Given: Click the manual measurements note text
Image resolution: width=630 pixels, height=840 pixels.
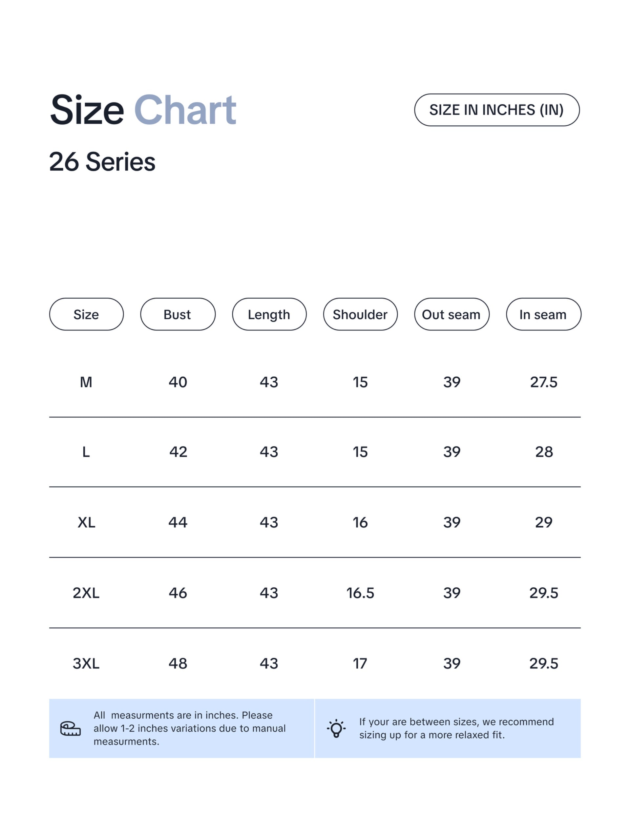Looking at the screenshot, I should pyautogui.click(x=190, y=728).
